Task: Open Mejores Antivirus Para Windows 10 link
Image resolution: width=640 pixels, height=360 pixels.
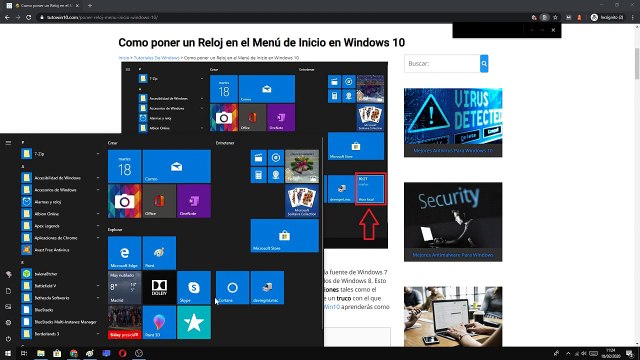Action: (453, 151)
